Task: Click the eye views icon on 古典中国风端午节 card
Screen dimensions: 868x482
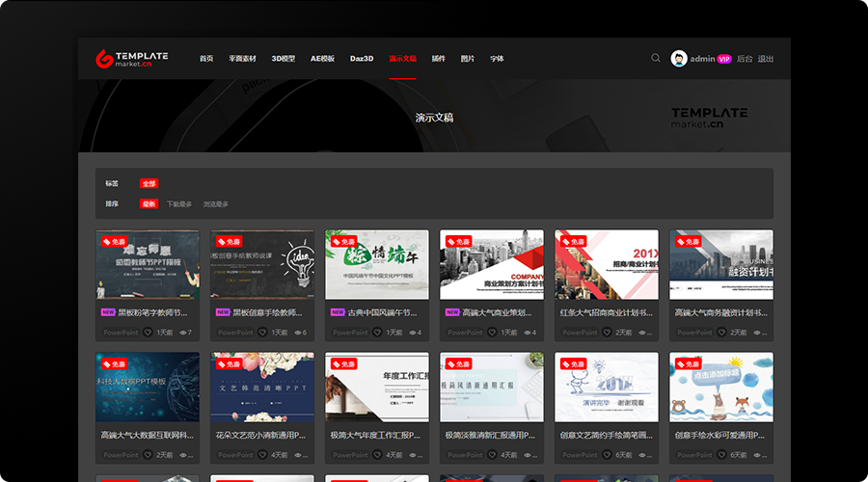Action: [412, 334]
